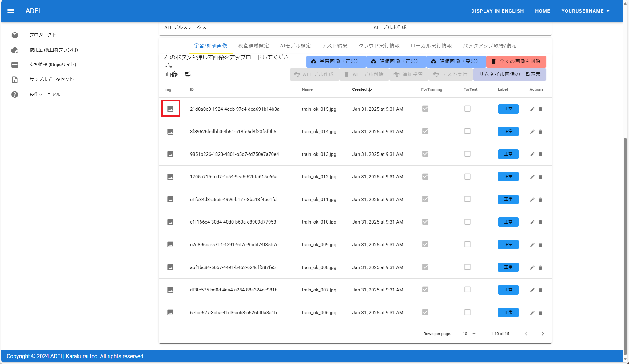This screenshot has width=629, height=364.
Task: Toggle ForTraining checkbox for train_ok_012.jpg
Action: click(425, 177)
